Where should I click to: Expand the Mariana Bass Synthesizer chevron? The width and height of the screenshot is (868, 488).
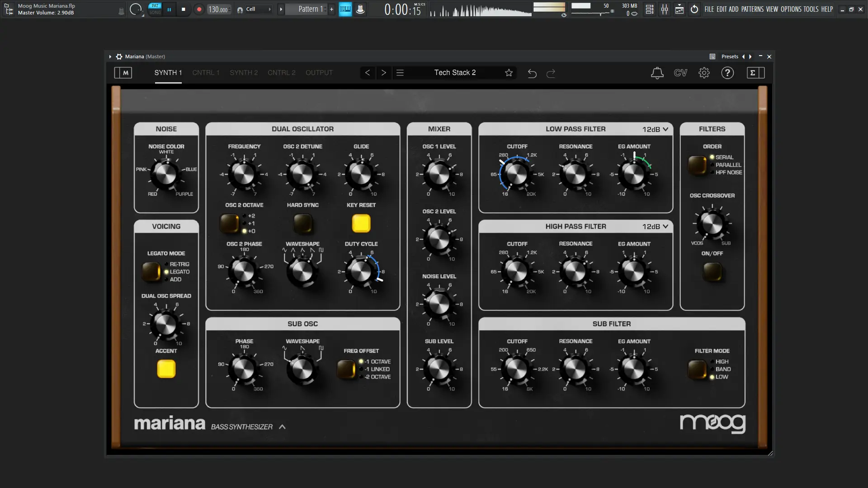tap(282, 427)
